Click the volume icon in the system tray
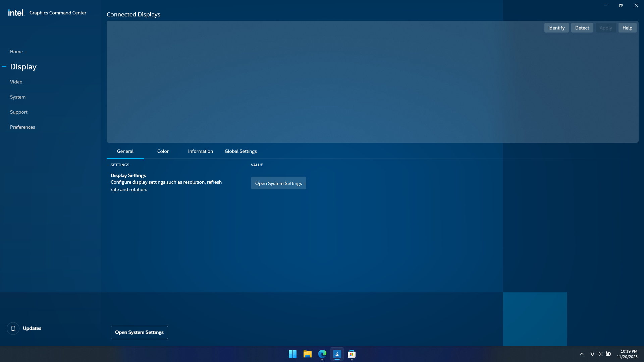Screen dimensions: 644x362 [x=600, y=354]
